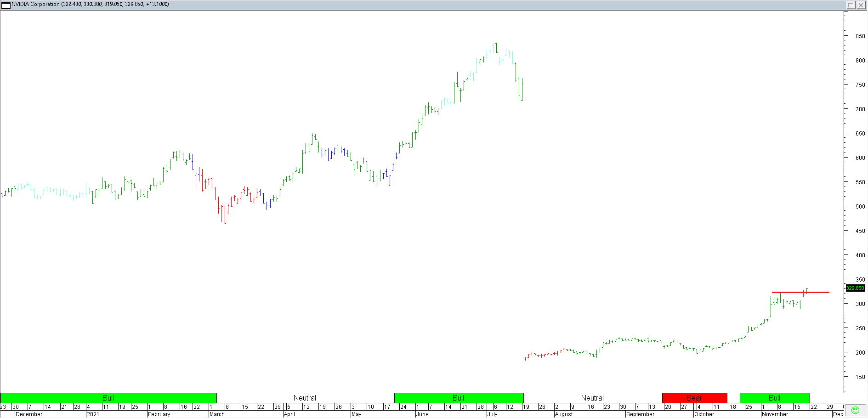Click the 200 price axis label
This screenshot has width=868, height=418.
coord(860,353)
